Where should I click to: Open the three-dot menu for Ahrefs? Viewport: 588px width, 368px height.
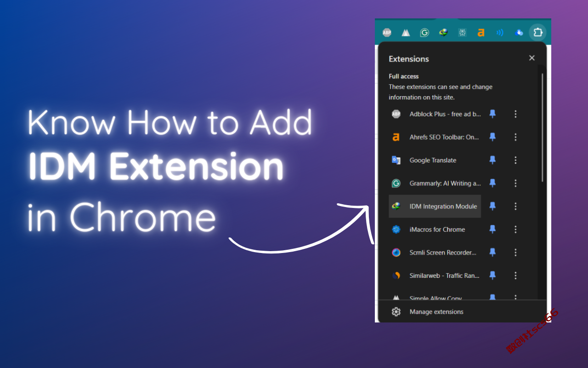coord(515,137)
